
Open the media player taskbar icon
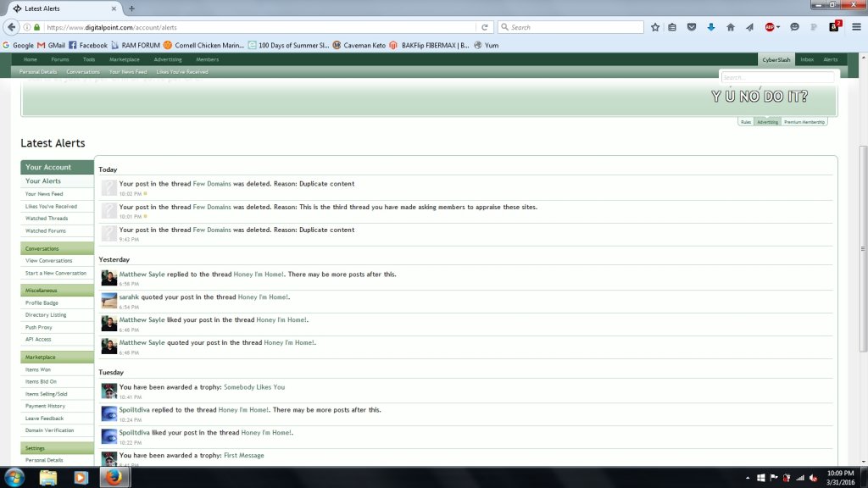pos(81,478)
